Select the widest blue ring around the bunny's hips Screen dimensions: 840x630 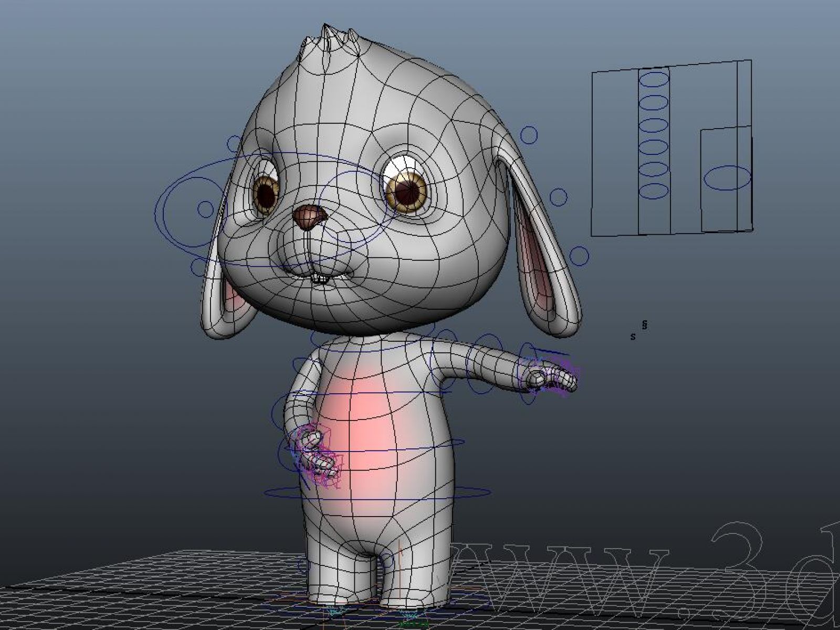377,493
